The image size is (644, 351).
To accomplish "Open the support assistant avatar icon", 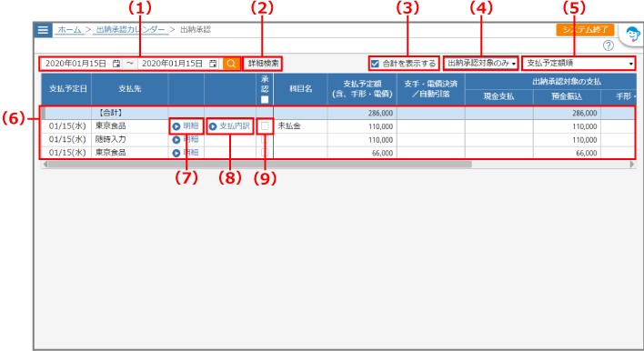I will tap(632, 34).
